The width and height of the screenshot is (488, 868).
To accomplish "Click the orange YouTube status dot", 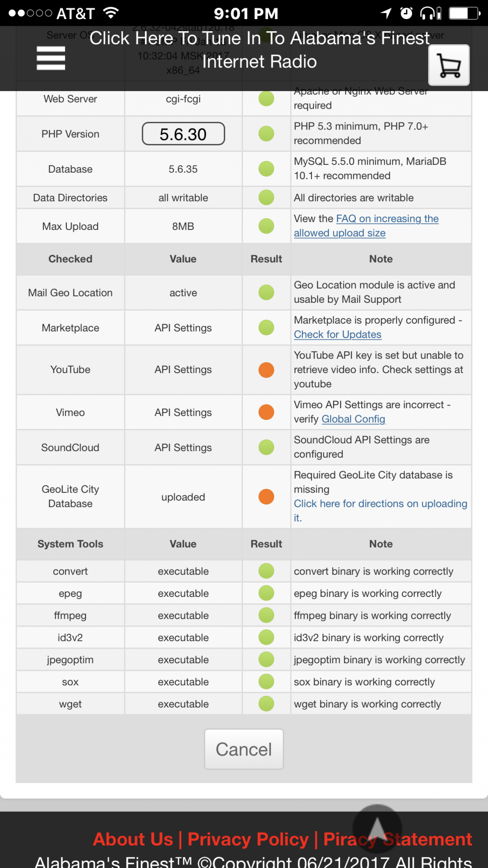I will point(266,370).
